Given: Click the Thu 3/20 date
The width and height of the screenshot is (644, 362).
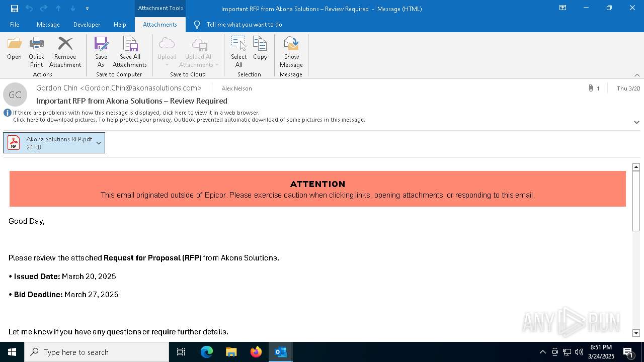Looking at the screenshot, I should click(628, 88).
